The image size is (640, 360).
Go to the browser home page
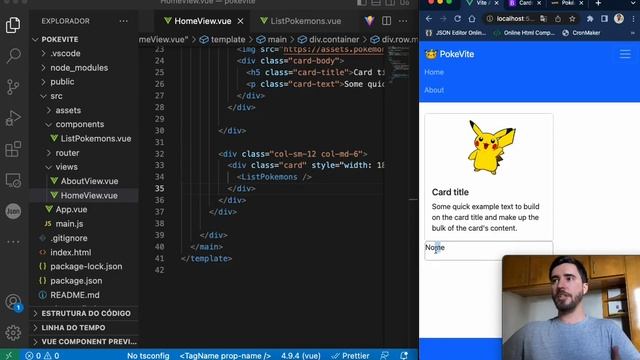click(x=472, y=19)
